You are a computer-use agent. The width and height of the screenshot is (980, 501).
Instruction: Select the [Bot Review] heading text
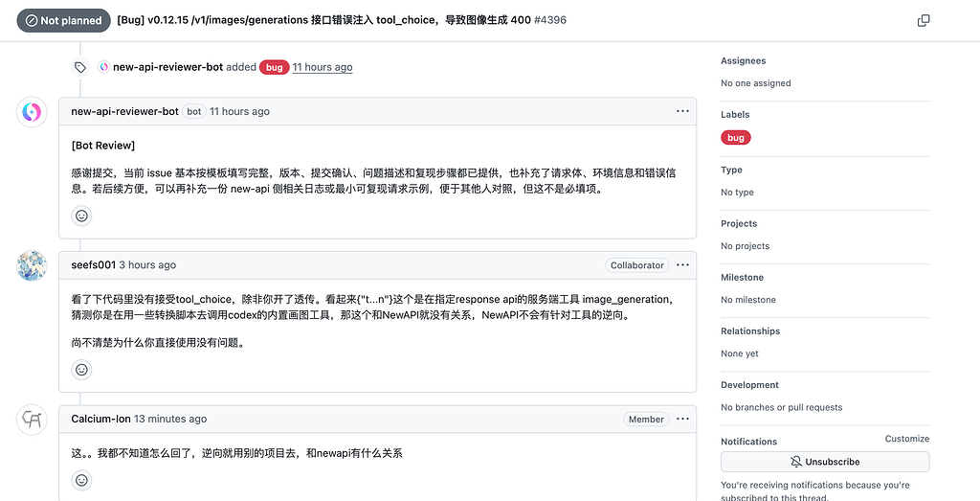pos(103,146)
